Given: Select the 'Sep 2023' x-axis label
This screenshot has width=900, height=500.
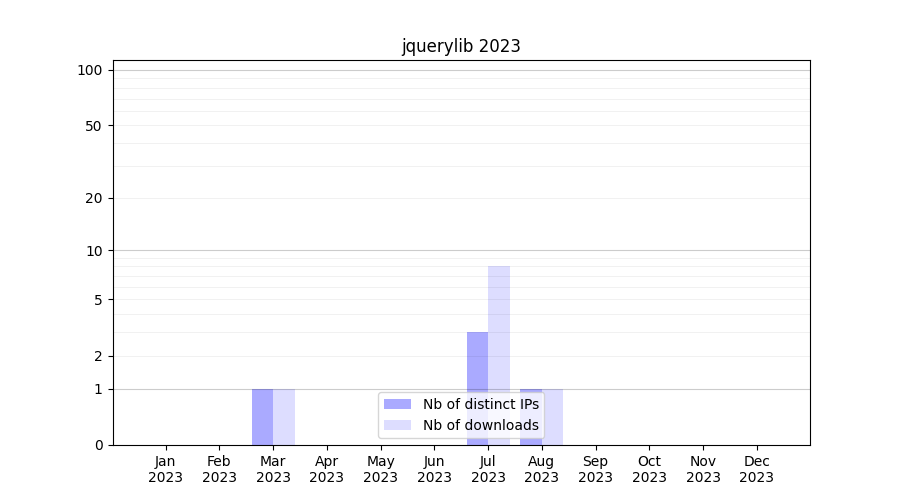Looking at the screenshot, I should pyautogui.click(x=595, y=469).
